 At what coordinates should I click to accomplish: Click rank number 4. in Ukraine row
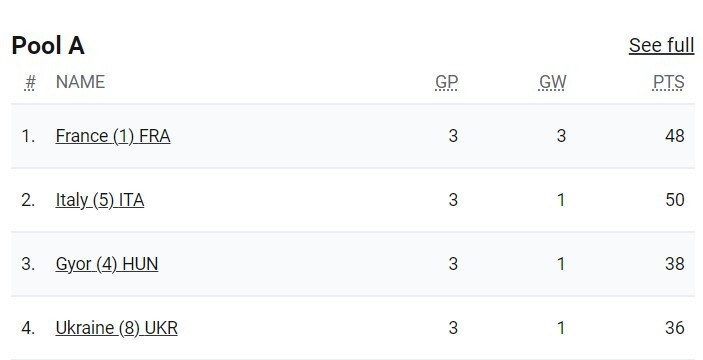pos(28,328)
